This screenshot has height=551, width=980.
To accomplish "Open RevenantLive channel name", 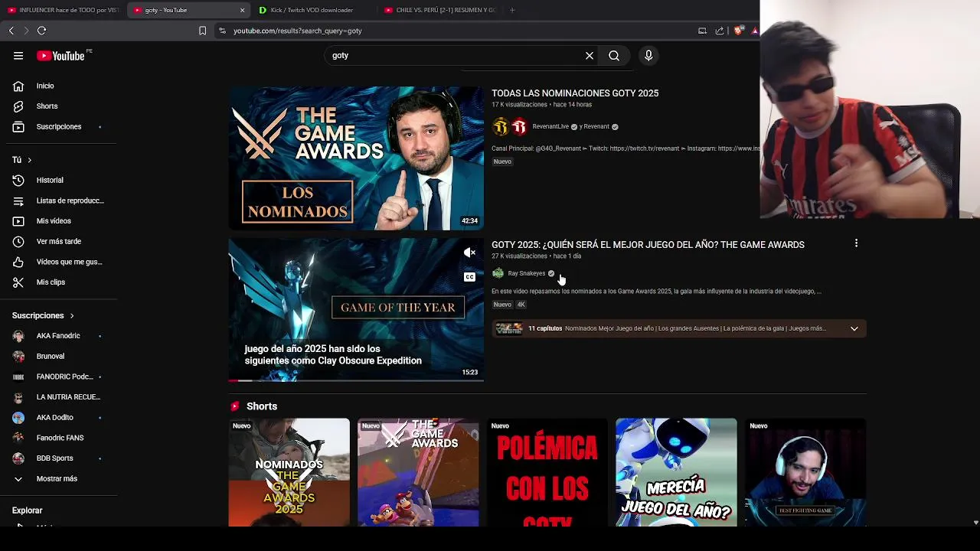I will coord(550,127).
